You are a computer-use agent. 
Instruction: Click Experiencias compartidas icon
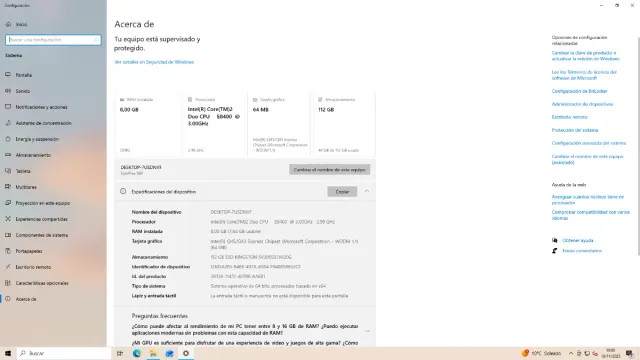tap(8, 219)
